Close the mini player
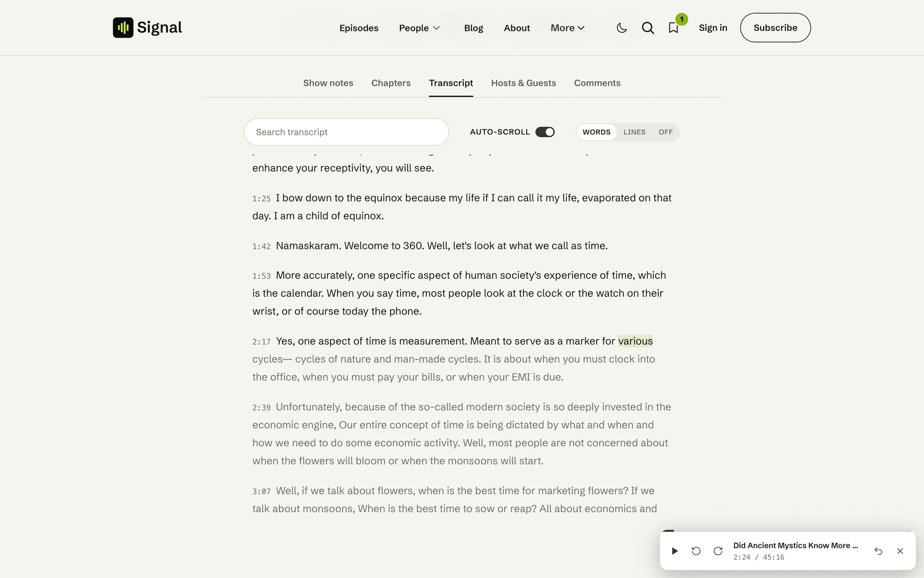Image resolution: width=924 pixels, height=578 pixels. 900,551
